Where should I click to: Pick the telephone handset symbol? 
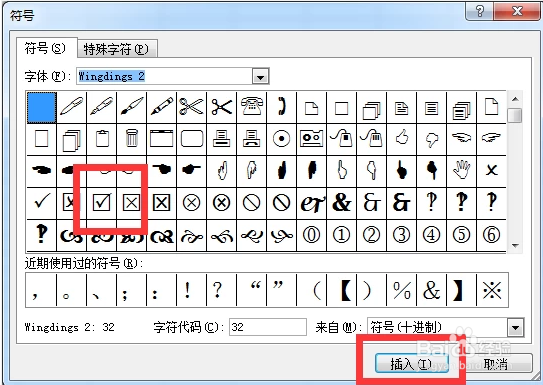pyautogui.click(x=282, y=107)
